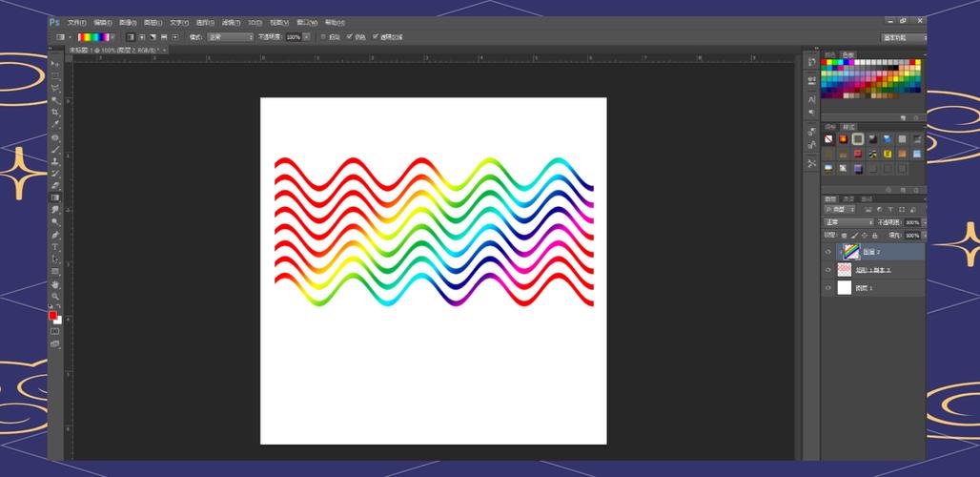Select the Zoom magnifier tool
Viewport: 980px width, 477px height.
(x=55, y=296)
